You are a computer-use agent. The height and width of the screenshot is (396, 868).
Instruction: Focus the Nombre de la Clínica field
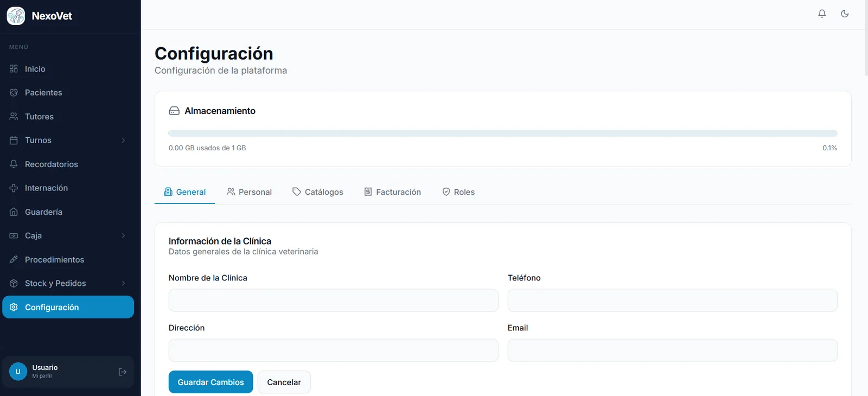point(333,300)
